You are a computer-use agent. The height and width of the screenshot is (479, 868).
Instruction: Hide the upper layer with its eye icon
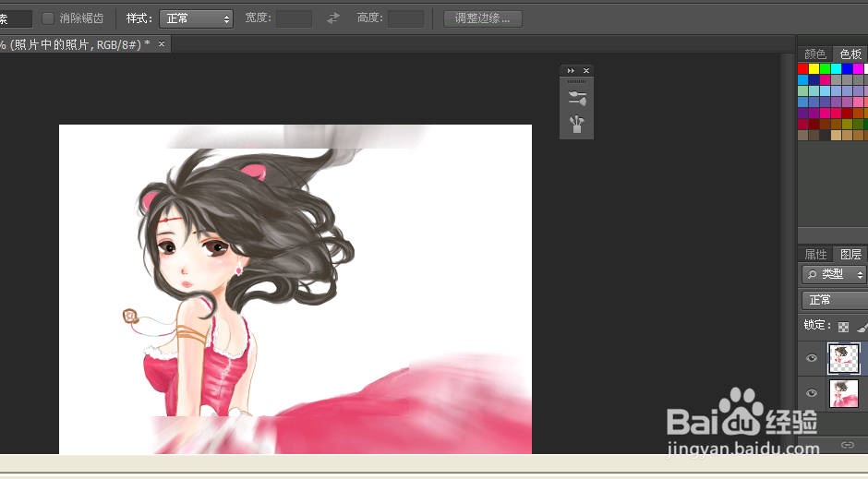point(812,358)
